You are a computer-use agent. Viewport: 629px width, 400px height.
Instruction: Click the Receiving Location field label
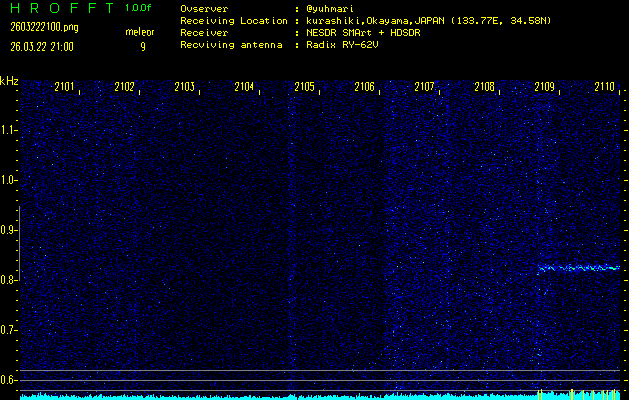tap(234, 21)
